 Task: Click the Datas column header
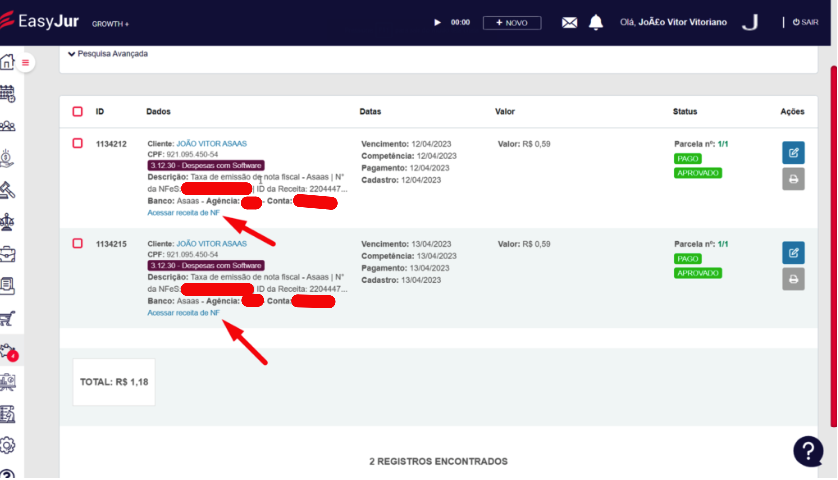point(370,112)
